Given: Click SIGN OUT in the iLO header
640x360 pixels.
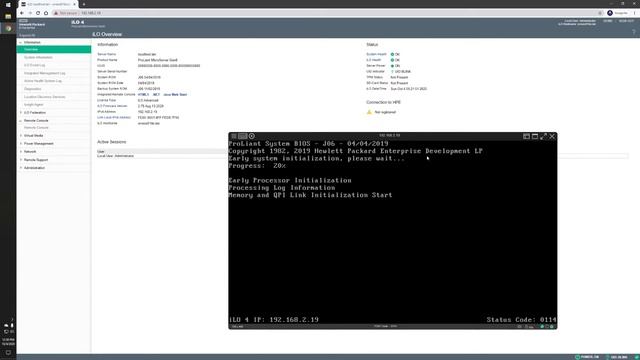Looking at the screenshot, I should [x=626, y=21].
